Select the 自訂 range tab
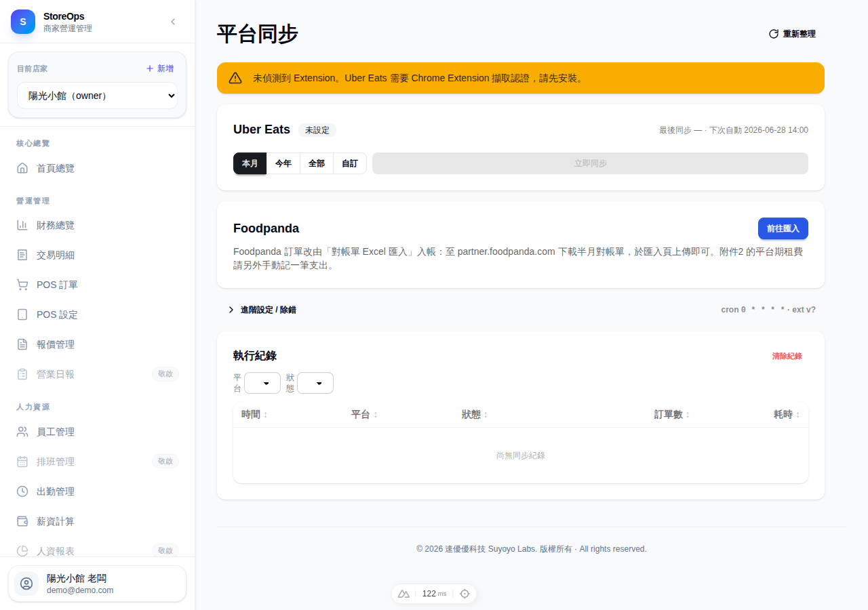Screen dimensions: 868x610 (x=350, y=163)
